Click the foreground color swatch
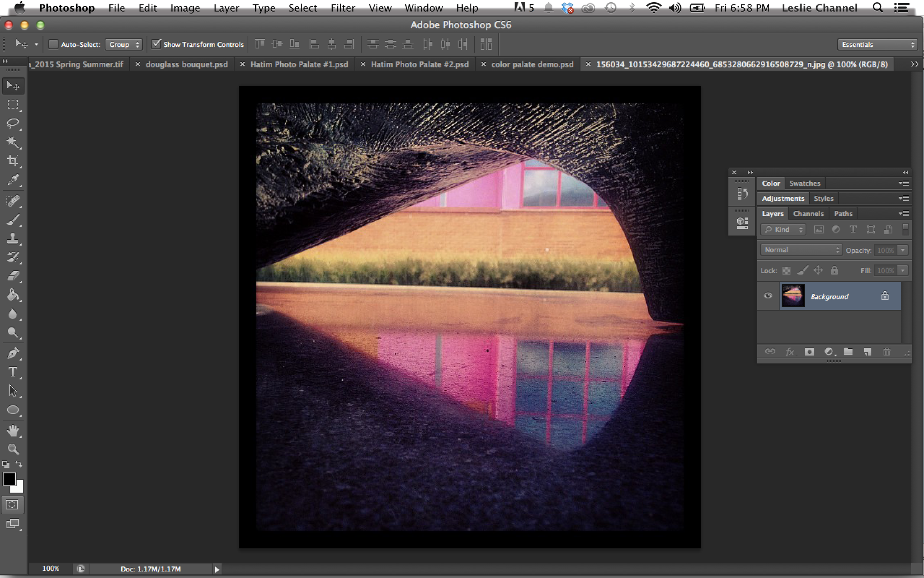 (x=10, y=479)
